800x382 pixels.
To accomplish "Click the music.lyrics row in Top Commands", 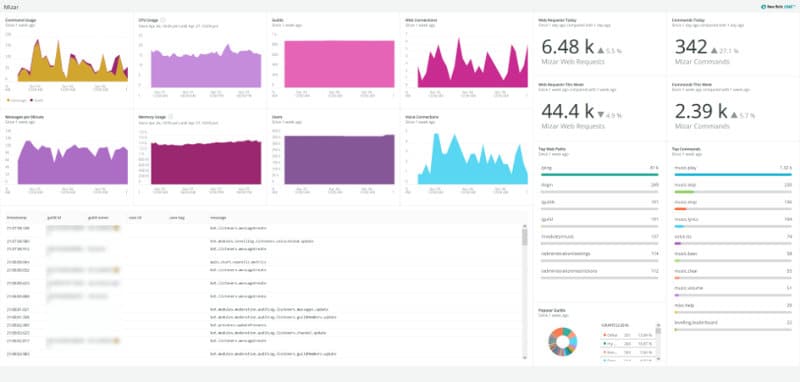I will click(x=733, y=222).
